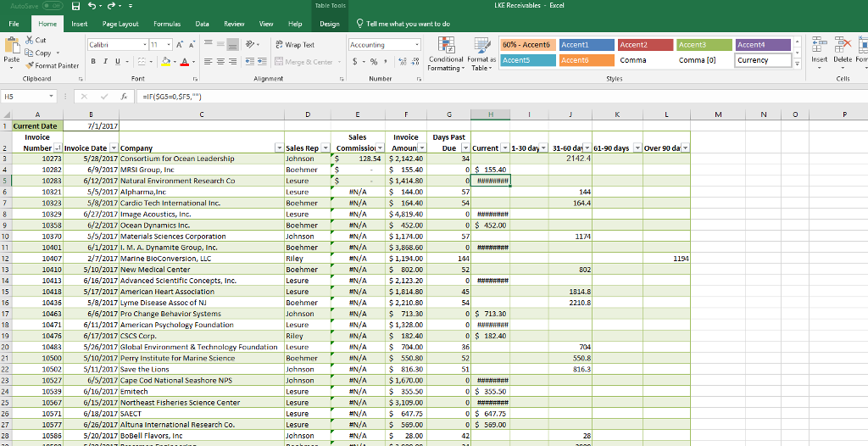868x446 pixels.
Task: Click the Save icon in the title bar
Action: click(75, 6)
